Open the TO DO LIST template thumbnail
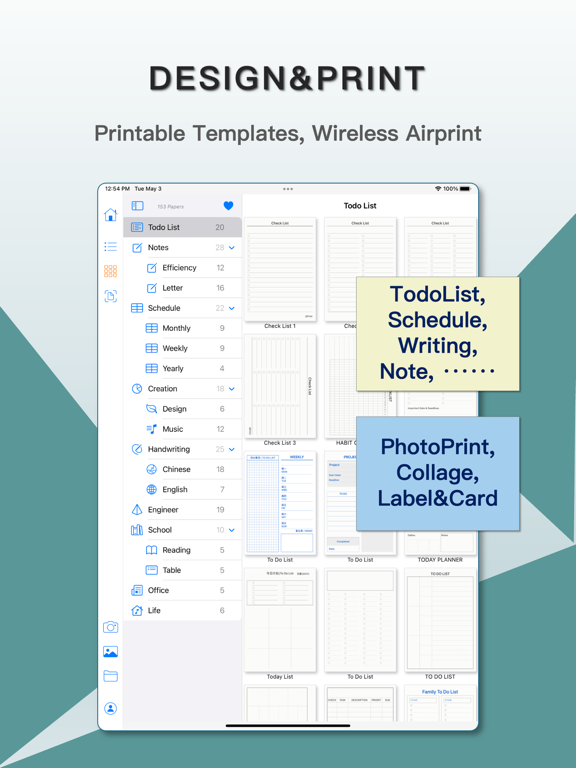This screenshot has height=768, width=576. coord(440,620)
